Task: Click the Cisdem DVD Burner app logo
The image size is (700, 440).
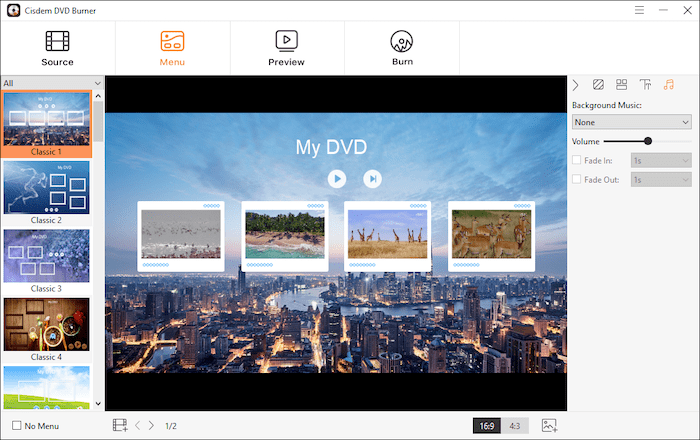Action: (x=13, y=10)
